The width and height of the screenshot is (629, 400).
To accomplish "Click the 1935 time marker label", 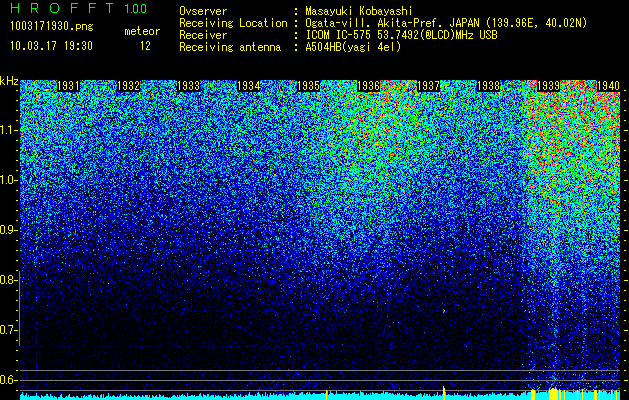I will point(308,86).
